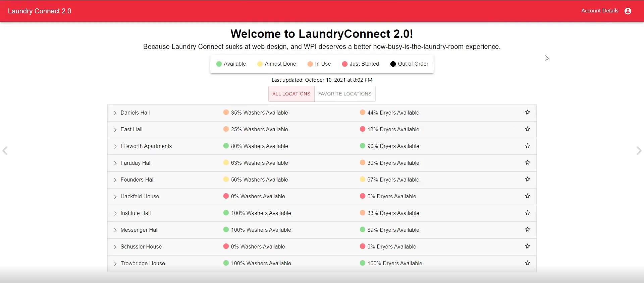Screen dimensions: 644x283
Task: Select the '13% Dryers Available' text
Action: pos(393,130)
